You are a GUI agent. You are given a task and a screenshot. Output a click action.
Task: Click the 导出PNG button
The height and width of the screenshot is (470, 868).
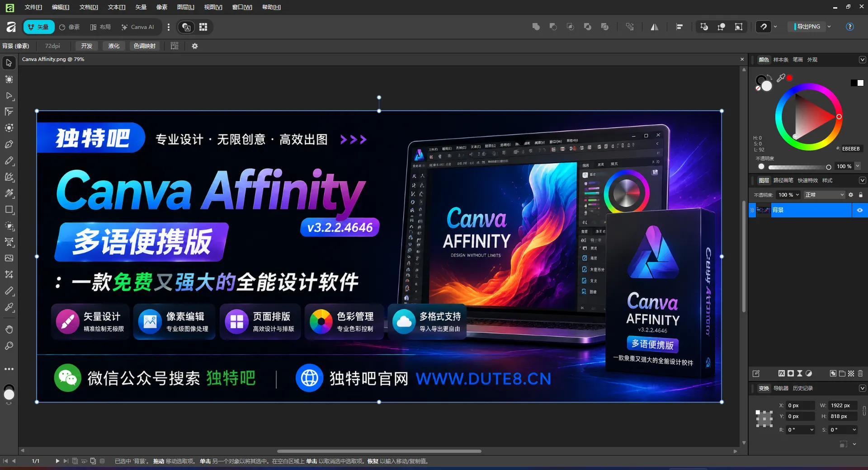click(807, 27)
